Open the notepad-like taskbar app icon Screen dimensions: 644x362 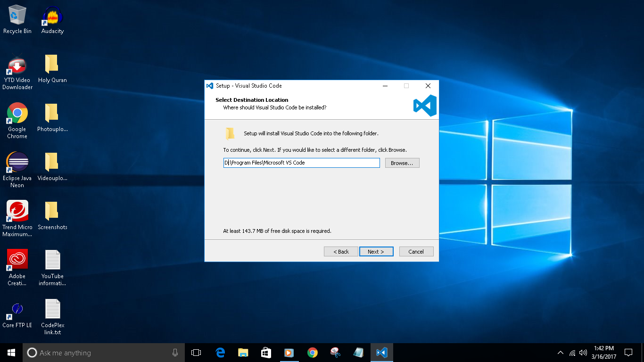tap(358, 353)
